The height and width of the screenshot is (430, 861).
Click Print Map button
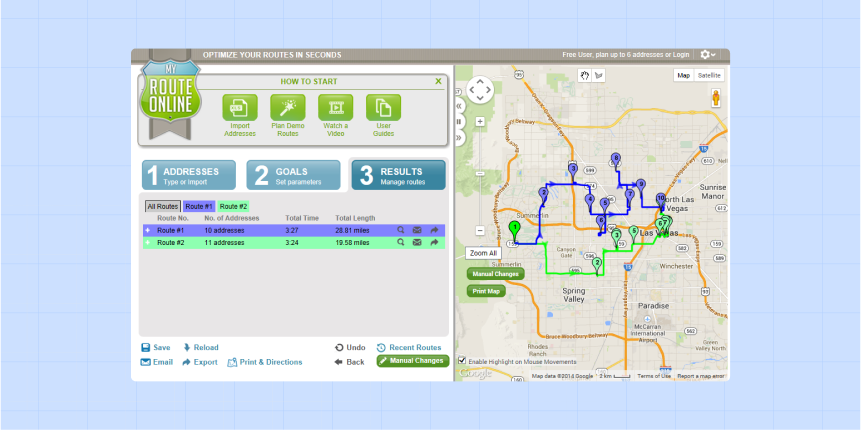486,291
